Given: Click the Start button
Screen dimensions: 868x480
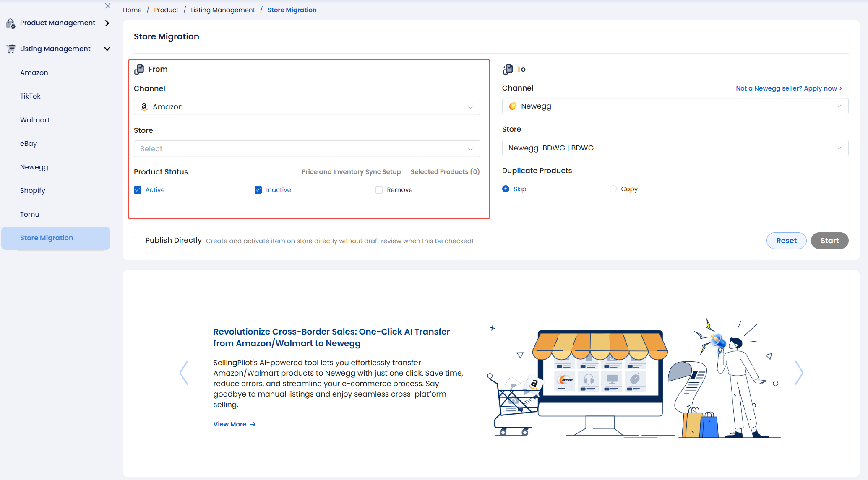Looking at the screenshot, I should coord(829,241).
